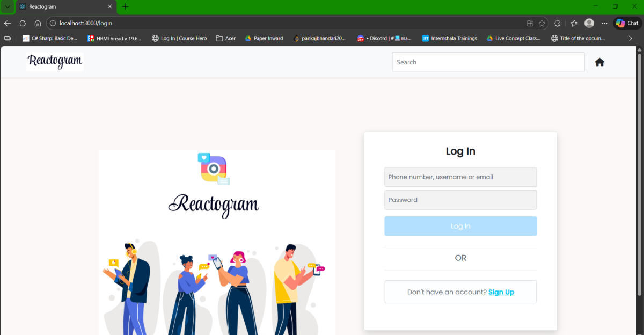Focus the phone number, username or email field
Screen dimensions: 644x335
tap(460, 177)
